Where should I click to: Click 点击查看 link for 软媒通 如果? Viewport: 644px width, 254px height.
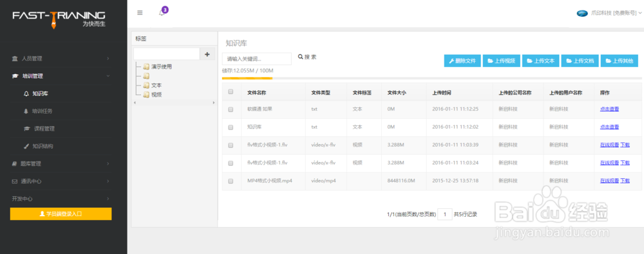click(609, 109)
